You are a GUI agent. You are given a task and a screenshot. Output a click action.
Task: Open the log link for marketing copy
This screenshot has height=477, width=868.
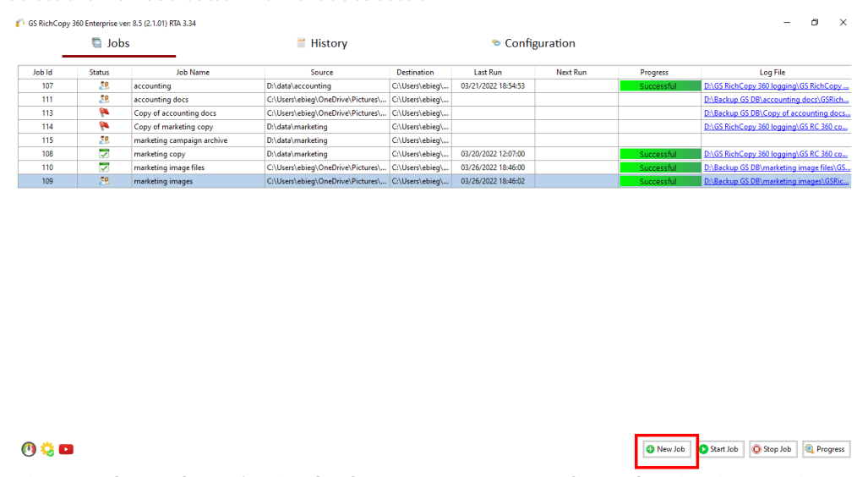tap(776, 154)
